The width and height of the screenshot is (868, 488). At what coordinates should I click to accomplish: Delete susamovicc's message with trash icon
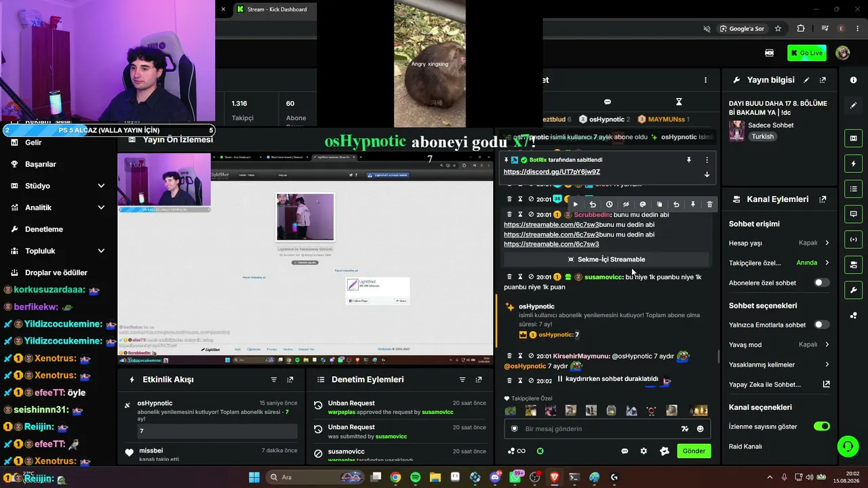(509, 277)
